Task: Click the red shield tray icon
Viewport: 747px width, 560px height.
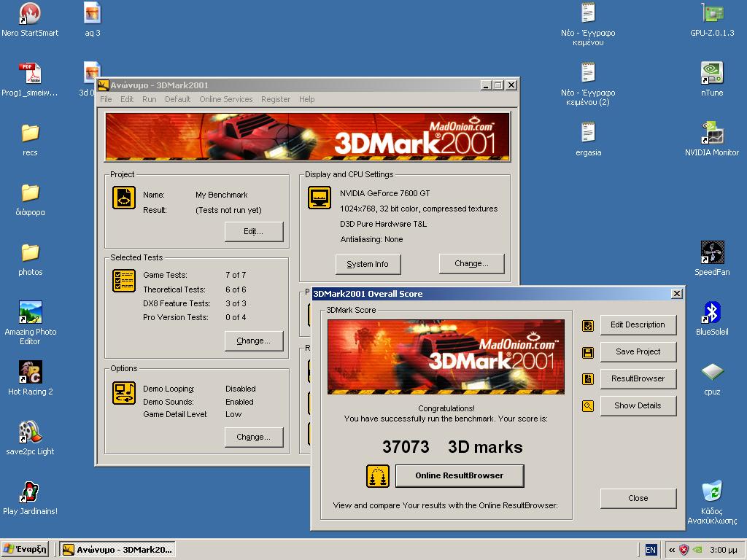Action: (x=684, y=550)
